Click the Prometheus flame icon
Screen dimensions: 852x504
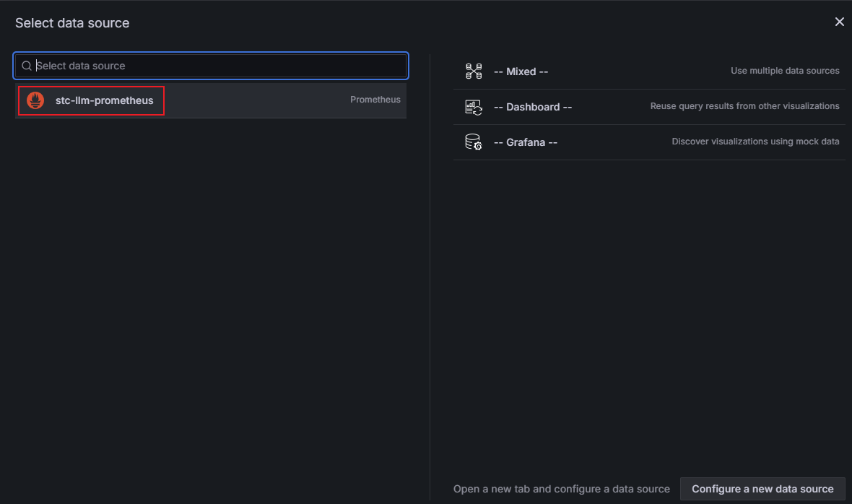click(x=35, y=100)
